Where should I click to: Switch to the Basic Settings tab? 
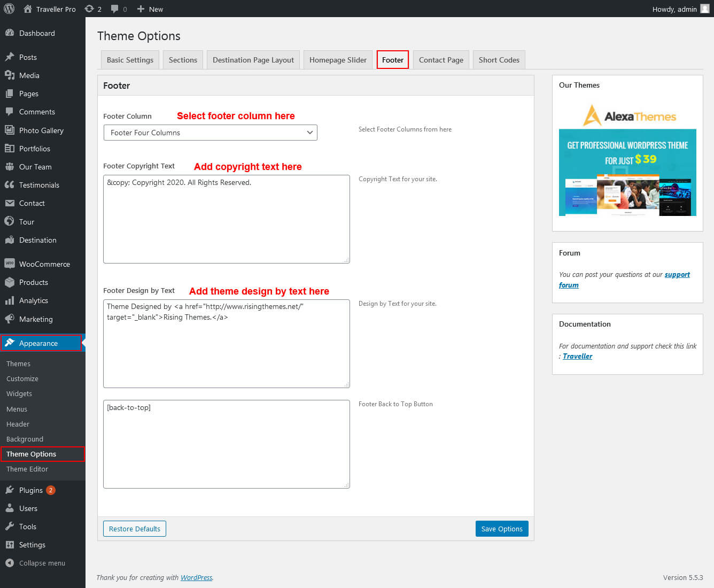pos(130,60)
